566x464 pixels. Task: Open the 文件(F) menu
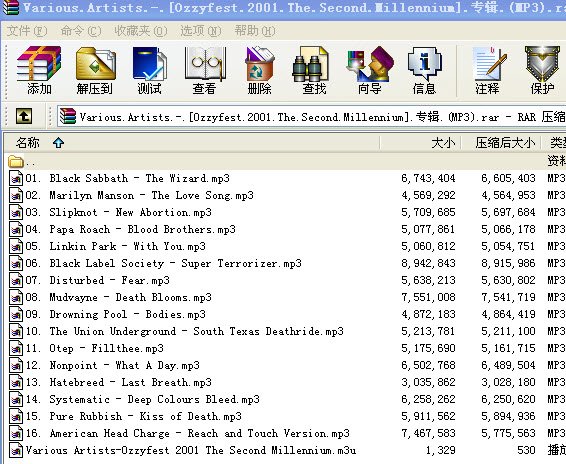tap(27, 31)
